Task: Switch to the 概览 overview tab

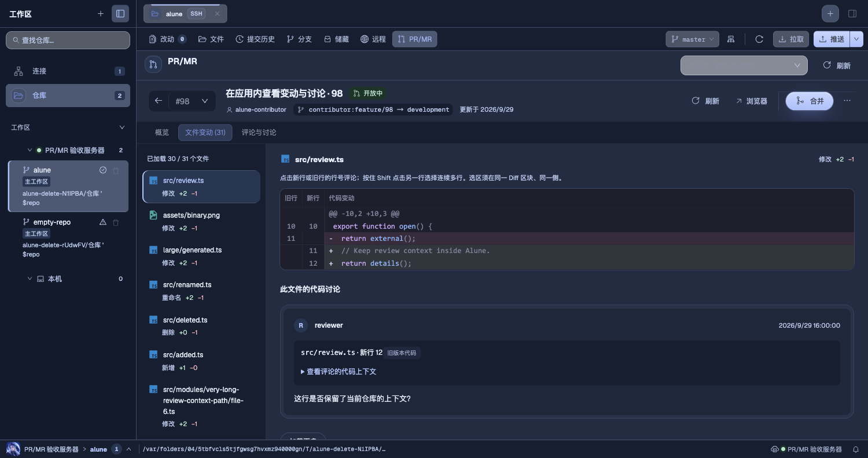Action: (x=162, y=133)
